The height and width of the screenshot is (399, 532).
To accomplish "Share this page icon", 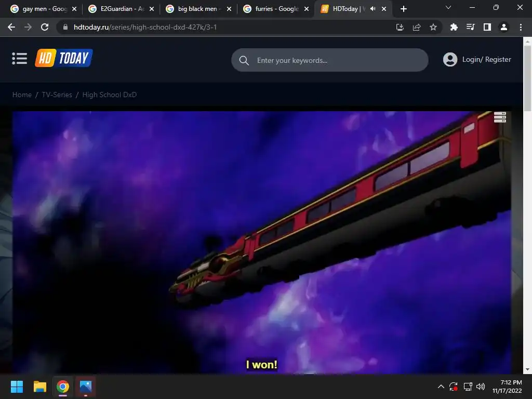I will (417, 27).
